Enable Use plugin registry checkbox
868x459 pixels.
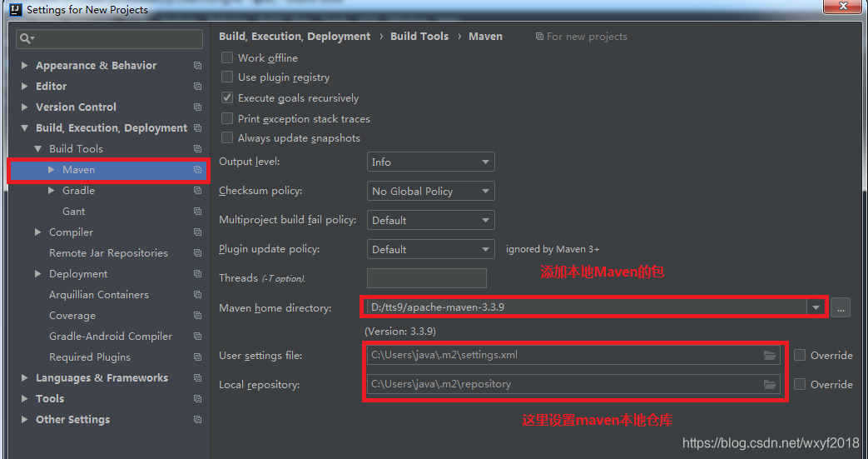click(227, 77)
